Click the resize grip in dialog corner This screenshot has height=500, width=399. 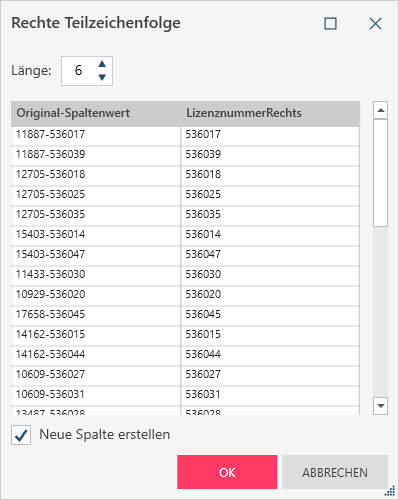(390, 491)
